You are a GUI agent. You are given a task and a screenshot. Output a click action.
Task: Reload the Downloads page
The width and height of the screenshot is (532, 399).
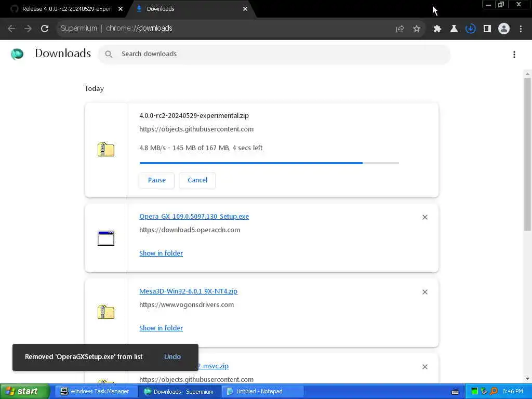[45, 29]
